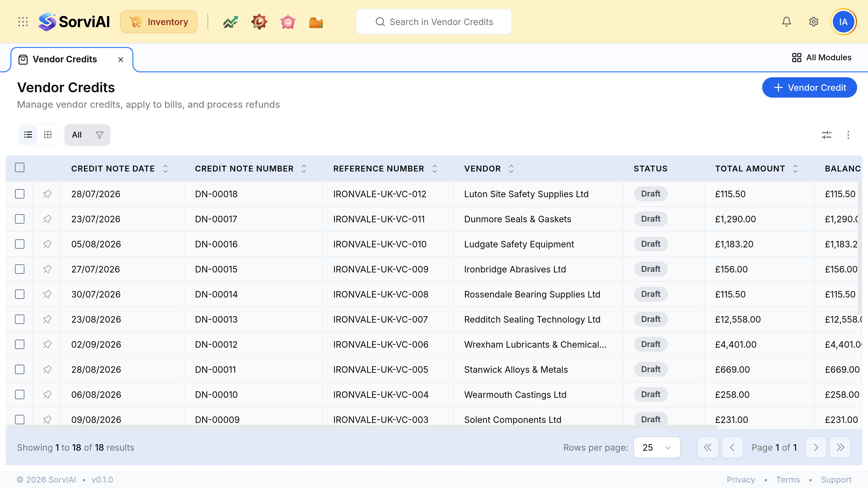Open the gear-with-magnifier module icon

[259, 22]
